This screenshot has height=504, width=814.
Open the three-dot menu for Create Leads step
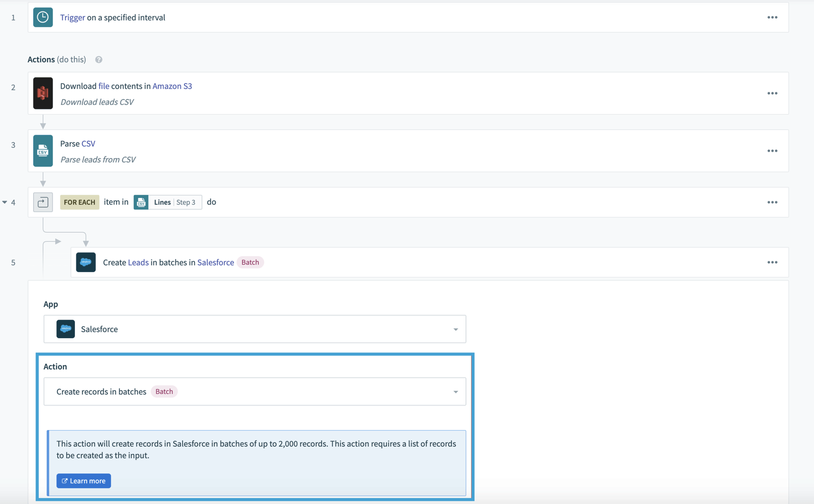[x=772, y=262]
